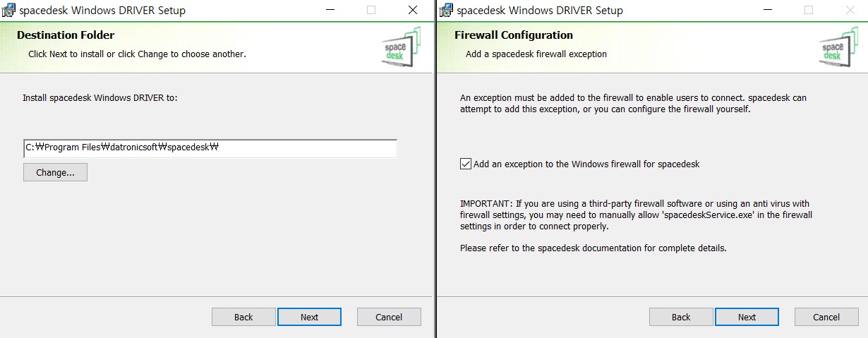The image size is (868, 338).
Task: Click Next in the Destination Folder window
Action: click(309, 317)
